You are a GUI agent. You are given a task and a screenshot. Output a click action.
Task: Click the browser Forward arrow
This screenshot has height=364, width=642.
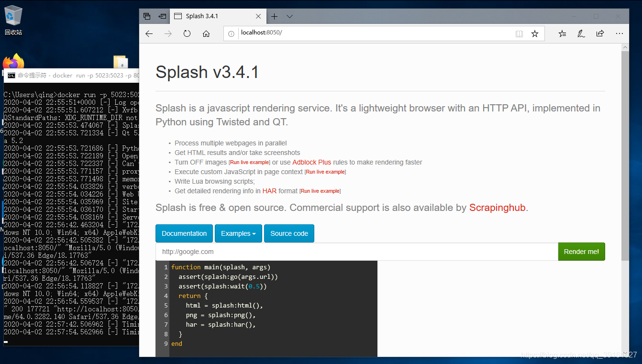(x=168, y=34)
